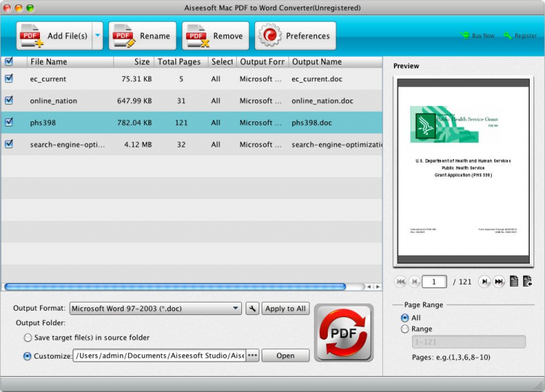Go to previous page in preview

[414, 282]
